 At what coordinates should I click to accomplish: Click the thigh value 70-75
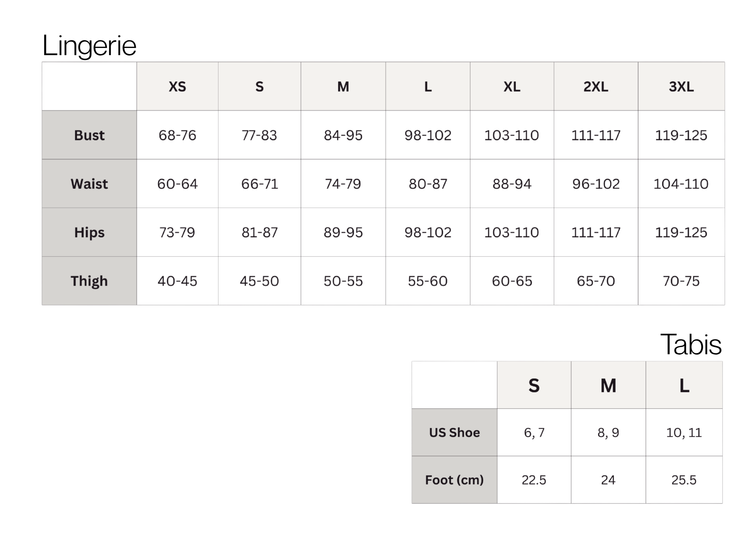681,281
